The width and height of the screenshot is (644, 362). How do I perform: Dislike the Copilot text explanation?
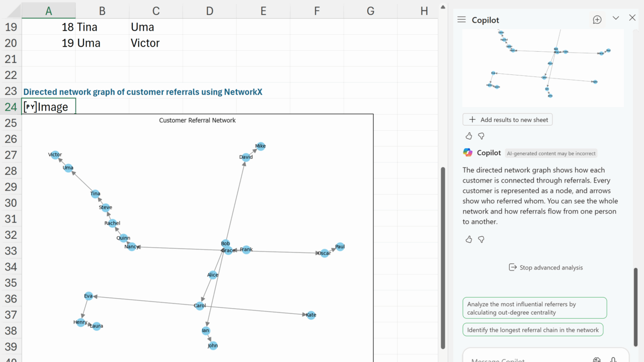tap(481, 239)
